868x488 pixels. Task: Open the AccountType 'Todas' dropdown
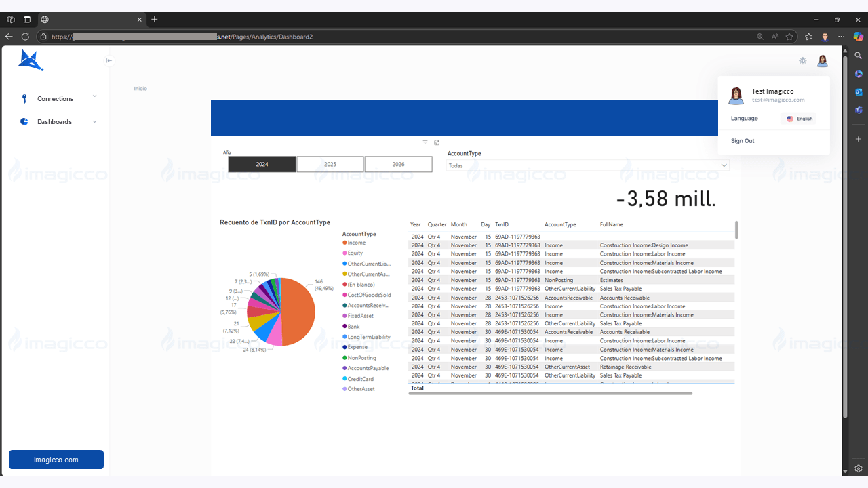587,165
